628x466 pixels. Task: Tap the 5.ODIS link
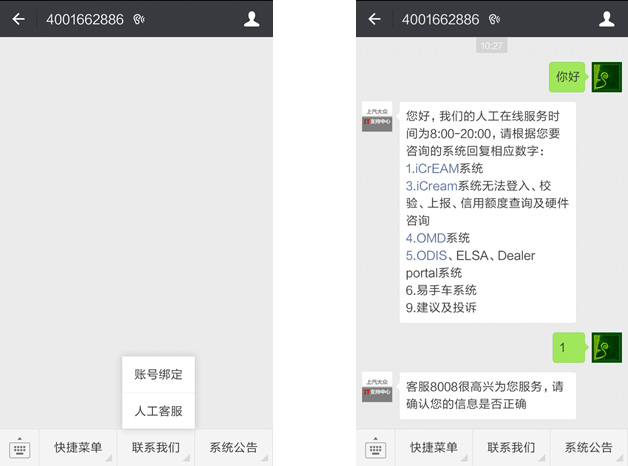[x=426, y=255]
